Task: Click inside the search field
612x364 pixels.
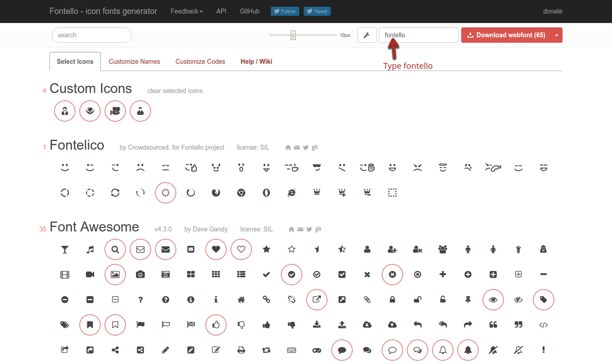Action: [91, 35]
